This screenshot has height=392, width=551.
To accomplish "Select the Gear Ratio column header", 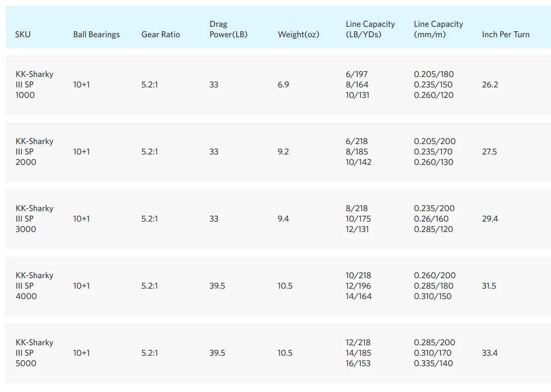I will click(161, 34).
